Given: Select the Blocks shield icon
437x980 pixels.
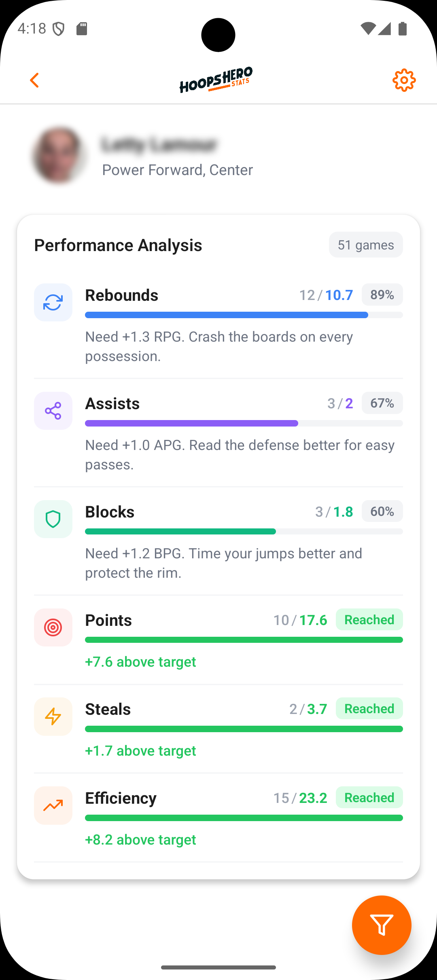Looking at the screenshot, I should pos(53,519).
